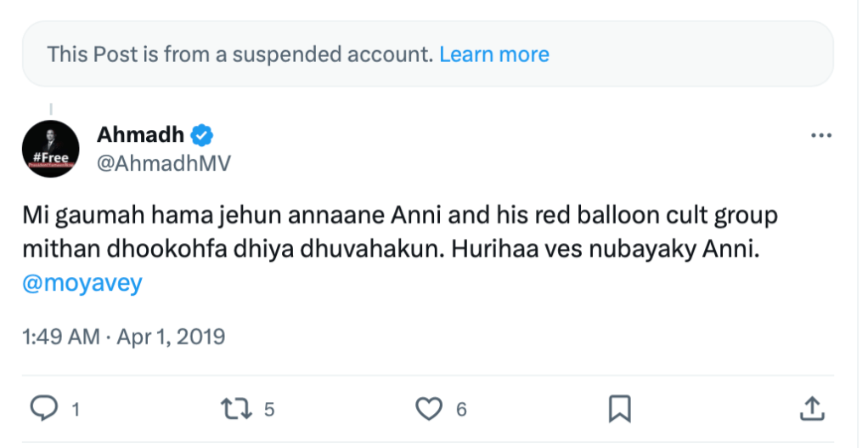Click the blue verified badge
The width and height of the screenshot is (868, 448).
pos(202,134)
